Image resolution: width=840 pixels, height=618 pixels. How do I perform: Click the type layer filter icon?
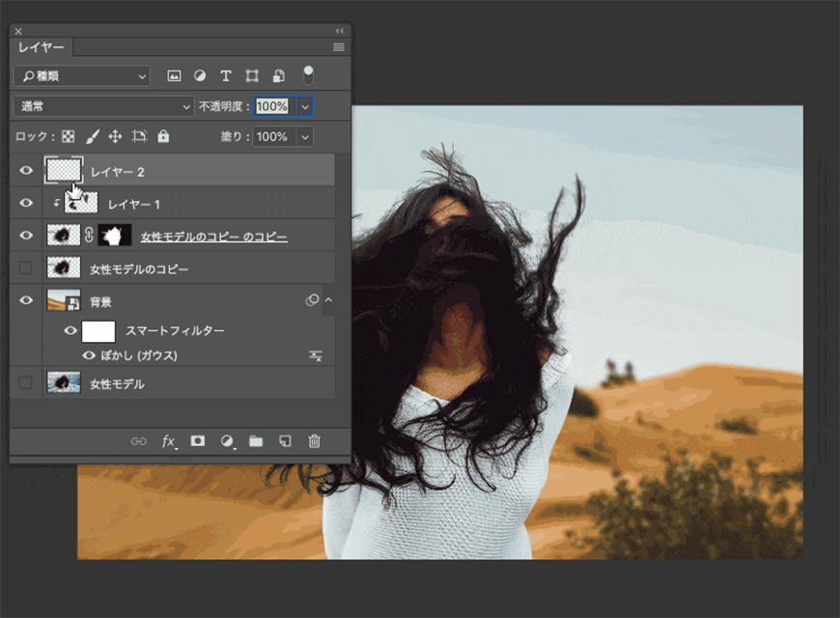pyautogui.click(x=226, y=75)
